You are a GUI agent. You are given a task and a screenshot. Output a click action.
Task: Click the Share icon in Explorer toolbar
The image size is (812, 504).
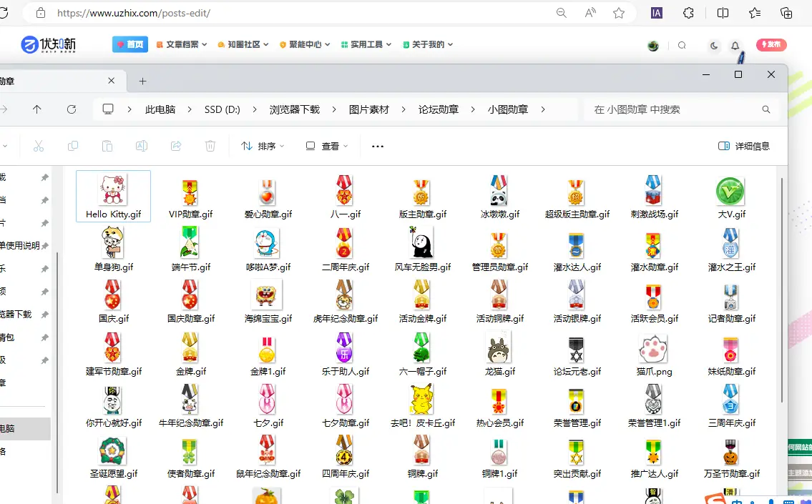tap(175, 146)
